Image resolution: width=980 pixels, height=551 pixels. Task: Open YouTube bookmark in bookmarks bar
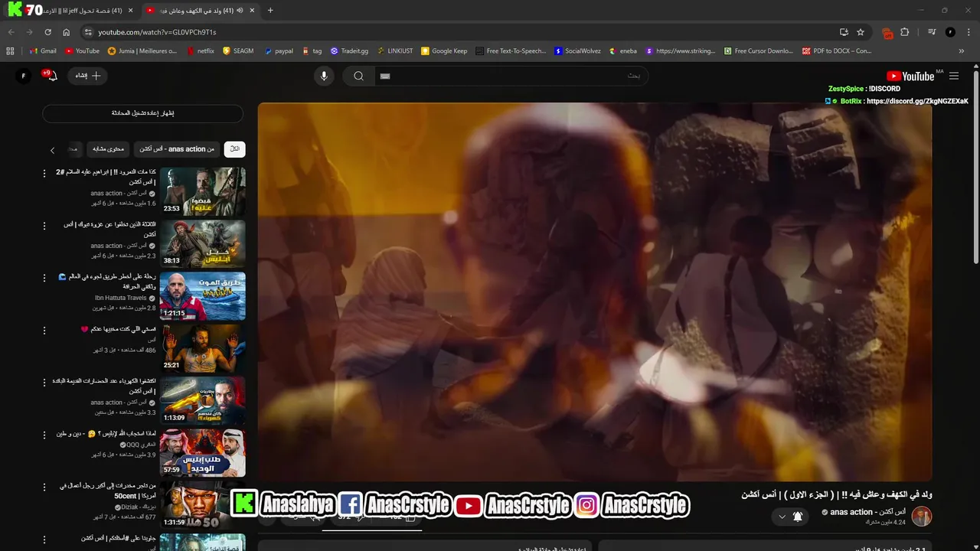point(82,51)
